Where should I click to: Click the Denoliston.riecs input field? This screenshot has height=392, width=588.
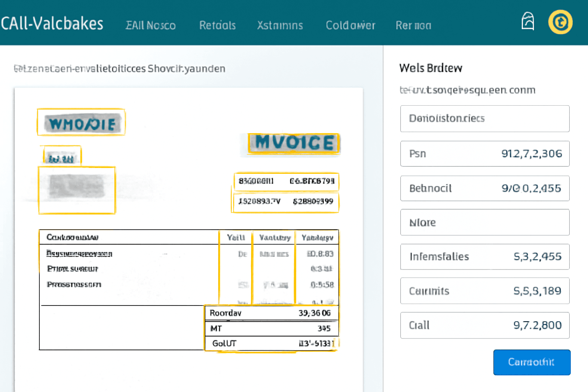pyautogui.click(x=485, y=119)
